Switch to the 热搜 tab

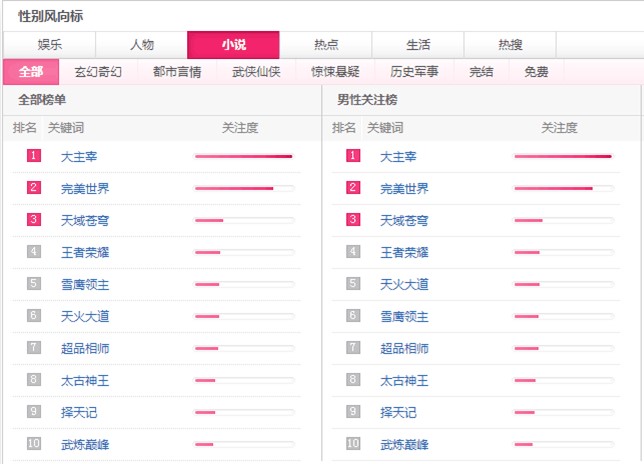tap(510, 45)
